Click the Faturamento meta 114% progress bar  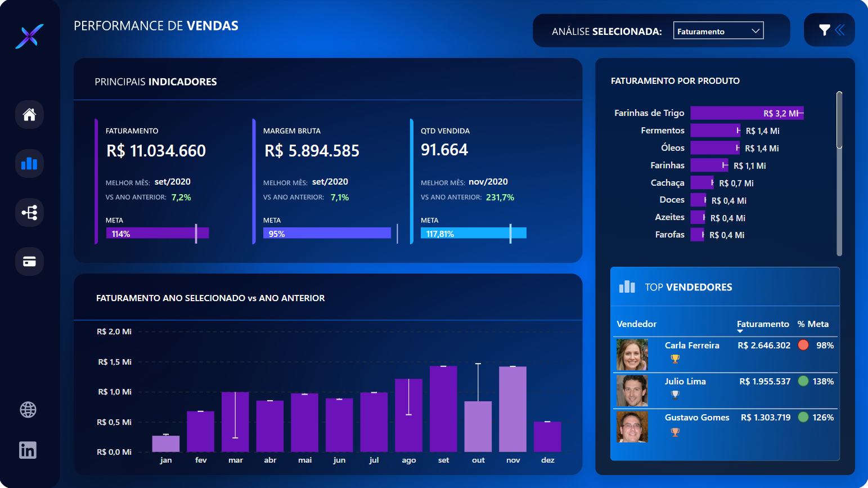point(157,234)
